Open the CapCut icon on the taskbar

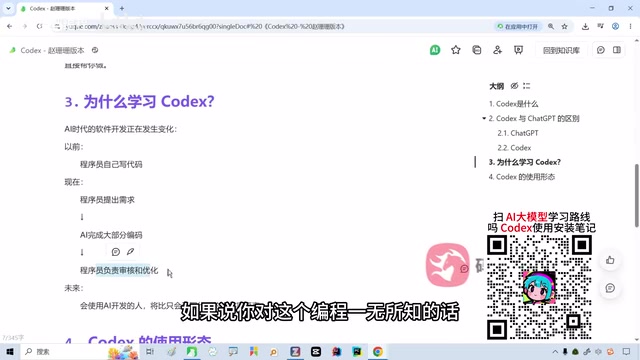pyautogui.click(x=316, y=351)
